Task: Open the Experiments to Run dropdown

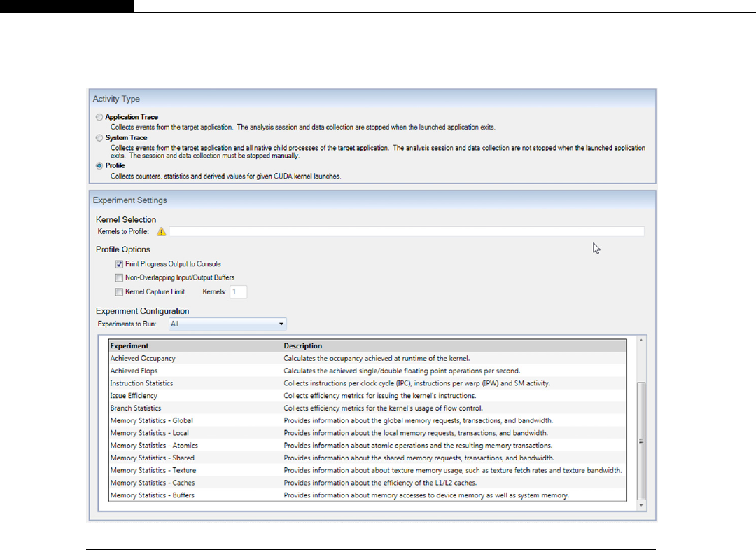Action: [227, 324]
